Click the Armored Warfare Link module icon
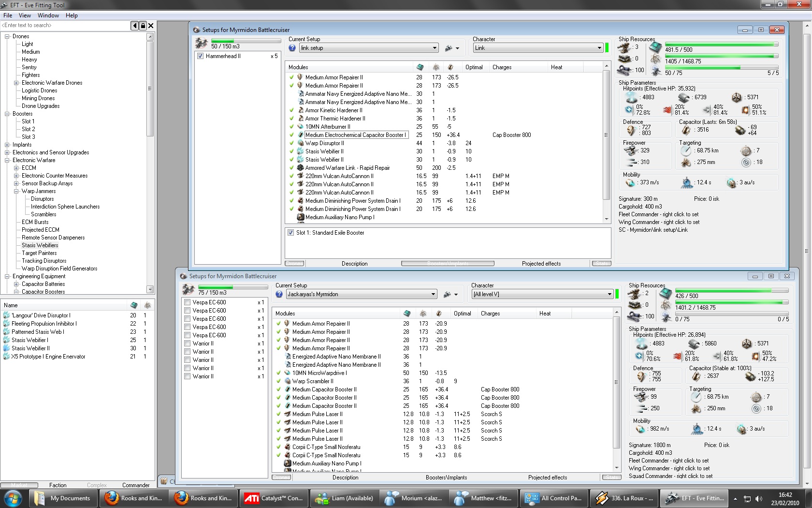The image size is (812, 508). 300,168
